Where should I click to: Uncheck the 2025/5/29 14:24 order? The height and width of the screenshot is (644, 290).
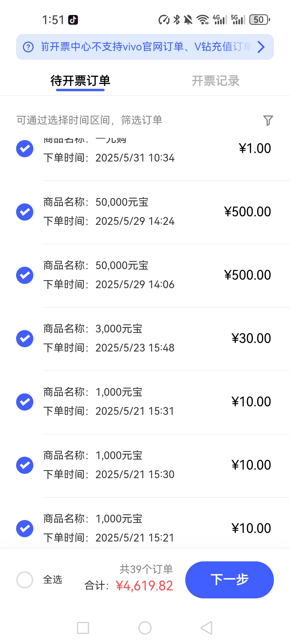click(25, 212)
